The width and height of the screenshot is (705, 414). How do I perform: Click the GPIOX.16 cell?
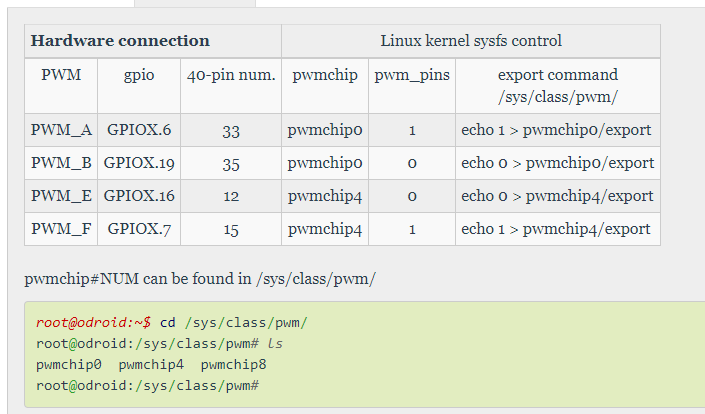(x=139, y=196)
